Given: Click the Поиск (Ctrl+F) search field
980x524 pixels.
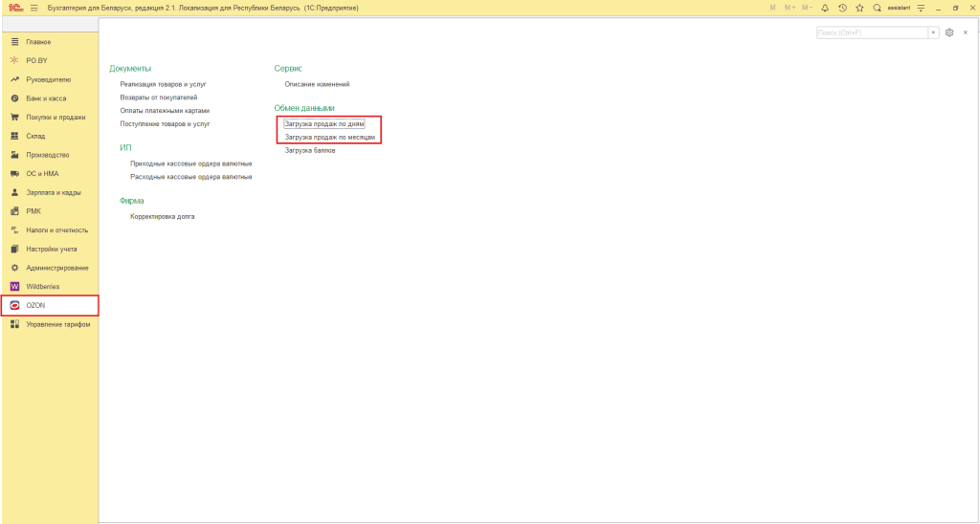Looking at the screenshot, I should coord(872,33).
